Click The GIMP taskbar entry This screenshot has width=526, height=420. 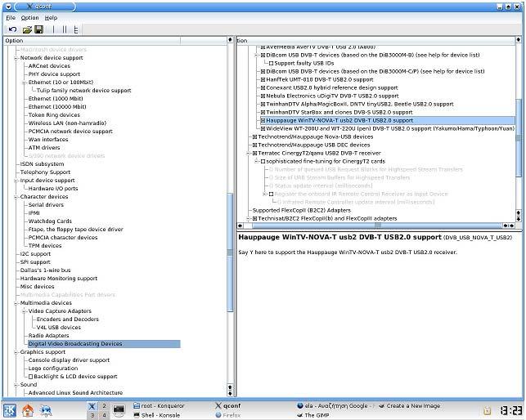pos(312,415)
